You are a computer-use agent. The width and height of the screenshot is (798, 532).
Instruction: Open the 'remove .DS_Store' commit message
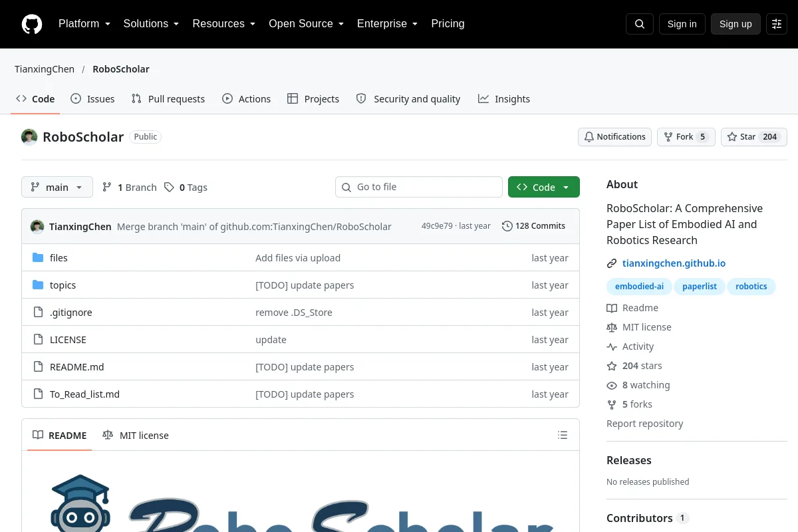294,313
